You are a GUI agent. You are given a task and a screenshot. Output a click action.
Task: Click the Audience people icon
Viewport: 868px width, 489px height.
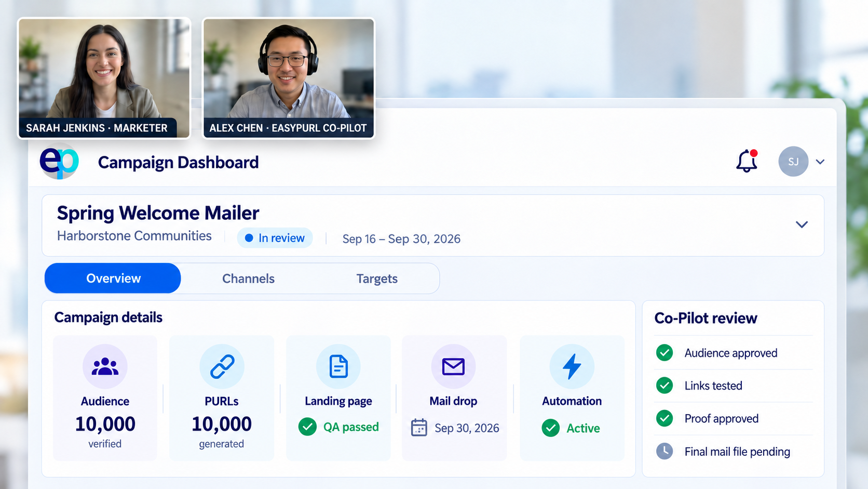point(105,366)
